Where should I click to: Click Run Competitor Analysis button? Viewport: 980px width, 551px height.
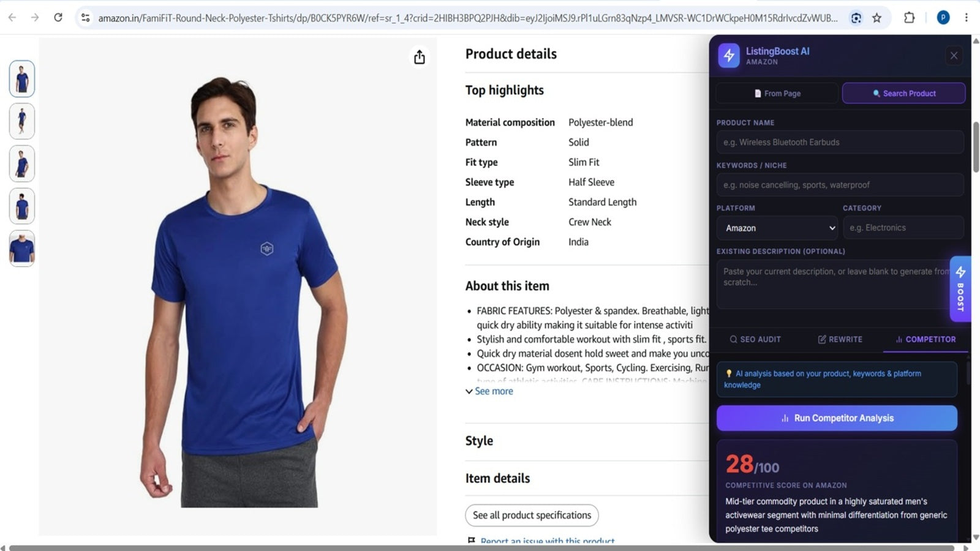click(x=837, y=418)
